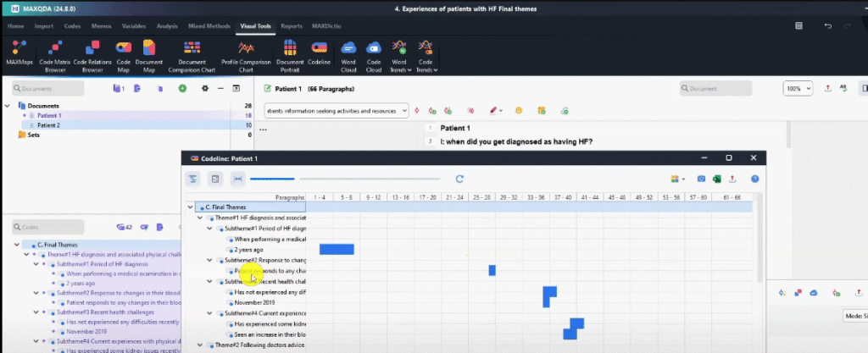The width and height of the screenshot is (868, 353).
Task: Open the MAXDictio tab
Action: [x=326, y=26]
